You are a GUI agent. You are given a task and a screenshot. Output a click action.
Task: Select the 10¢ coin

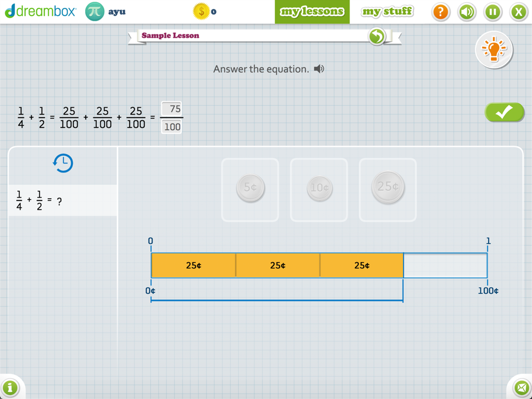(319, 188)
